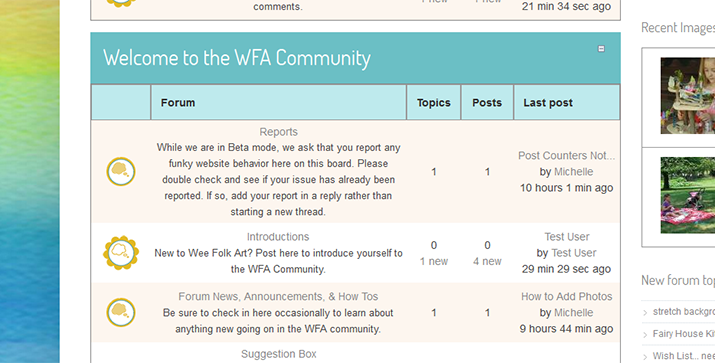Click the Reports forum topics count 1
This screenshot has height=363, width=715.
tap(434, 172)
